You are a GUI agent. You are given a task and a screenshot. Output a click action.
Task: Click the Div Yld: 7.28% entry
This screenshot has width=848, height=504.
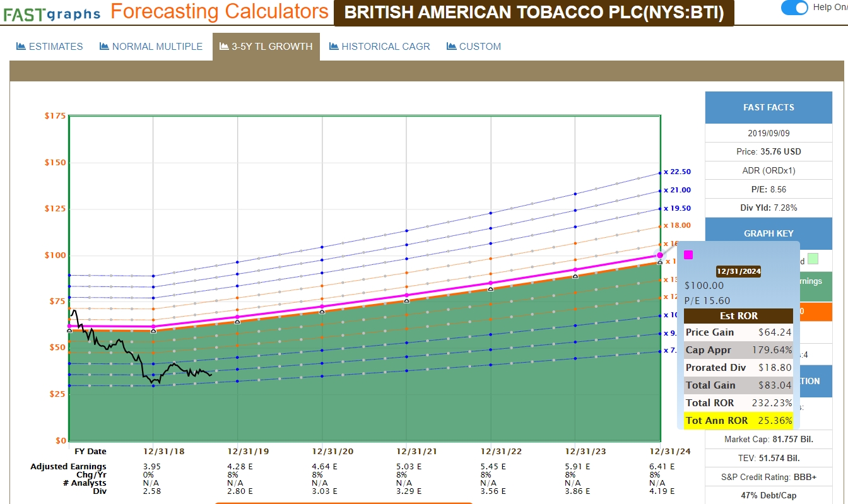click(768, 208)
